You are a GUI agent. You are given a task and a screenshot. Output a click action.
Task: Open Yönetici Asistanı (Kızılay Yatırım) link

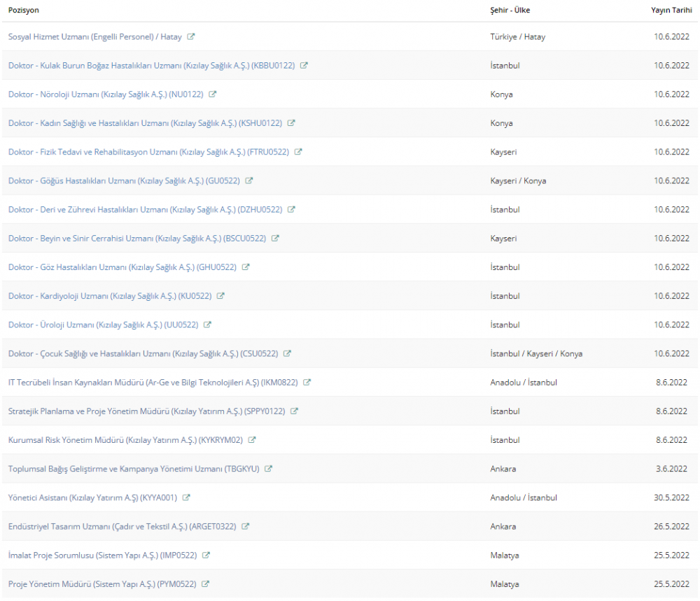point(93,497)
